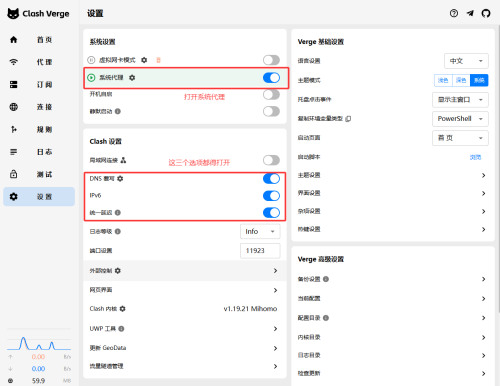Enable the LAN connection (局域网连接) switch

tap(271, 160)
